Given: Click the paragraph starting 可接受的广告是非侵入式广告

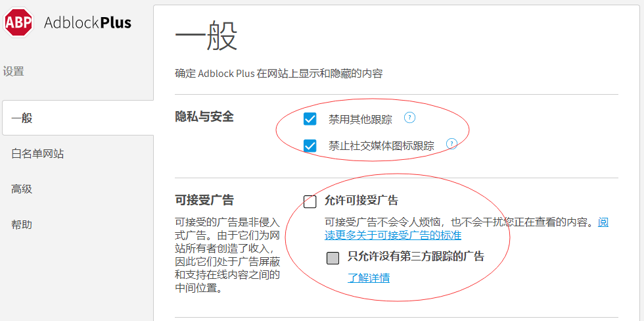Looking at the screenshot, I should 227,255.
